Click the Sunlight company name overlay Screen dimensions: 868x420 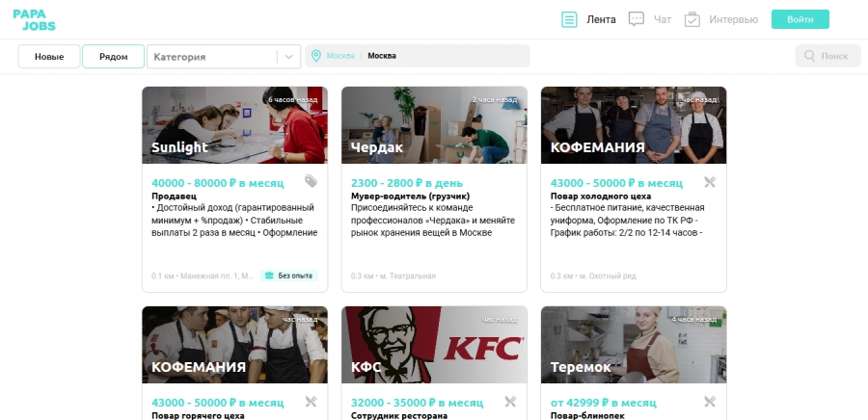(180, 147)
